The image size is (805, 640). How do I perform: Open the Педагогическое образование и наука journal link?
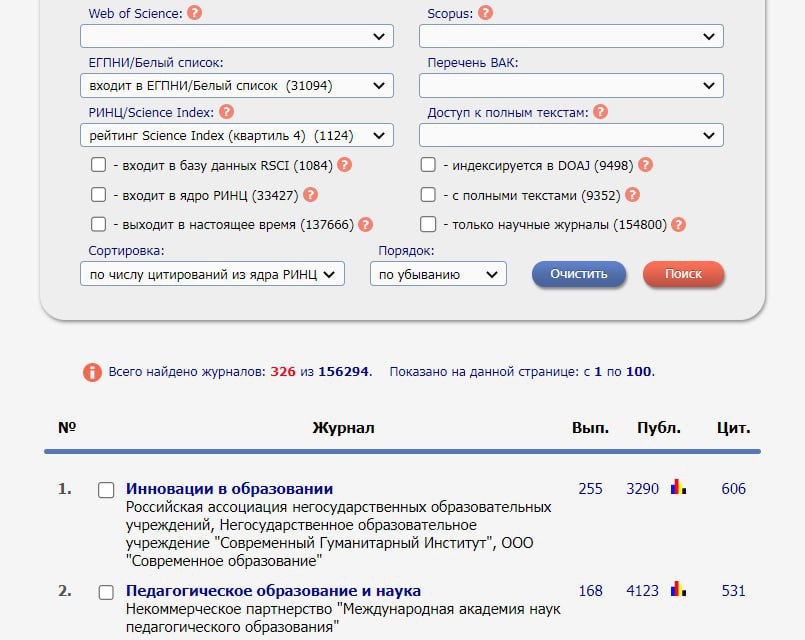coord(273,591)
